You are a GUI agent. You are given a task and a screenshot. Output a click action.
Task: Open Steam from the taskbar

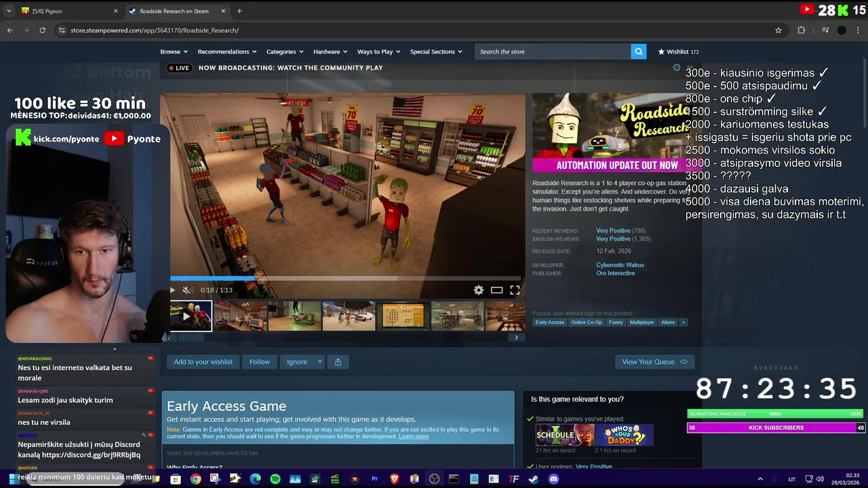(534, 479)
